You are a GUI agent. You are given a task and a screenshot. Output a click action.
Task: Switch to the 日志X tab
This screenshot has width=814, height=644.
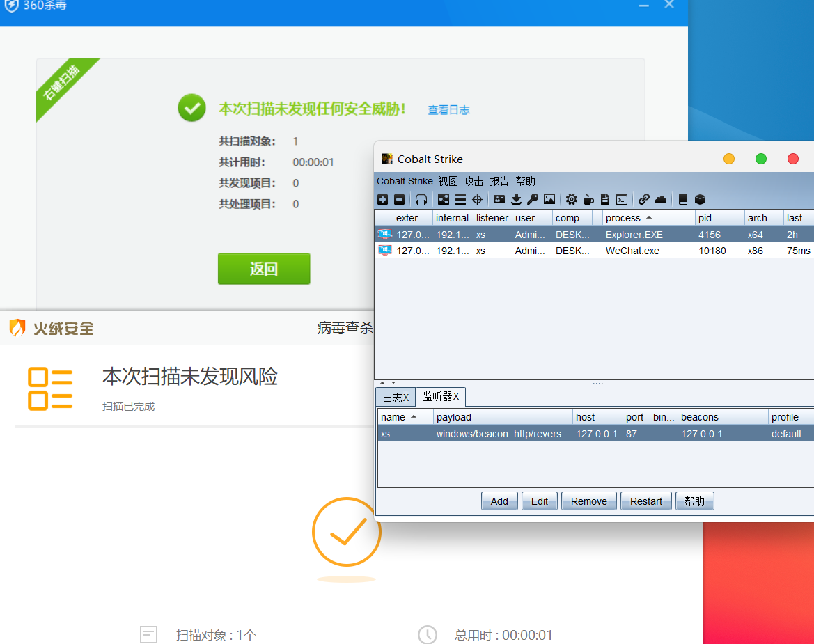(396, 397)
